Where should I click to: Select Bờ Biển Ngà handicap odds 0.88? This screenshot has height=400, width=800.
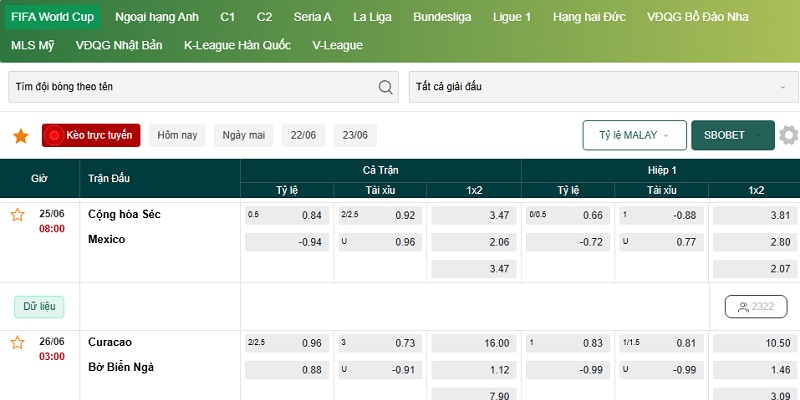coord(287,370)
